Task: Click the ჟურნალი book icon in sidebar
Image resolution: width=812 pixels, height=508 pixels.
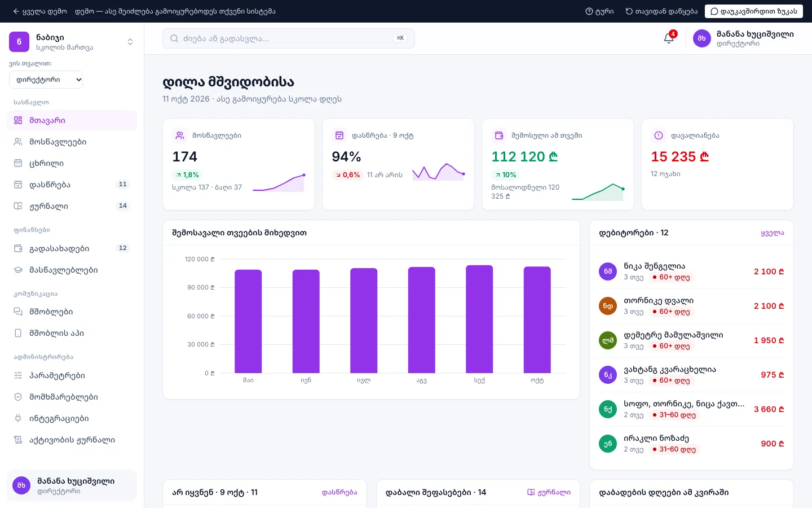Action: (x=18, y=206)
